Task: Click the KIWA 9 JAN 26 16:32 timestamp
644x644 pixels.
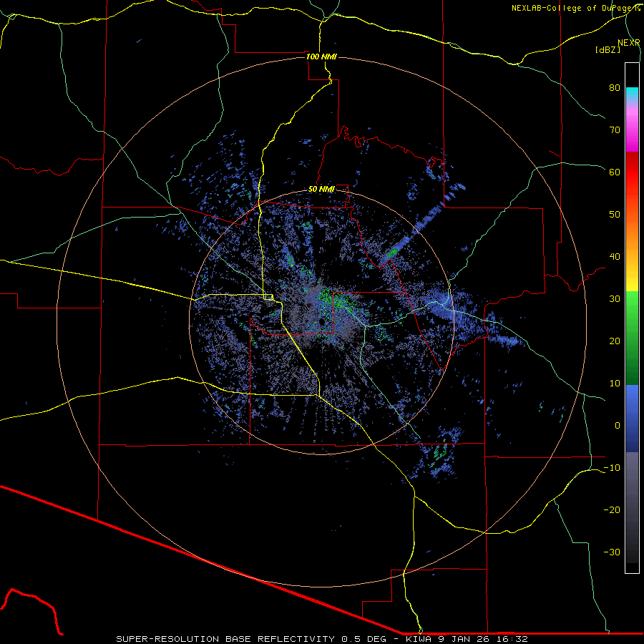Action: pos(467,639)
